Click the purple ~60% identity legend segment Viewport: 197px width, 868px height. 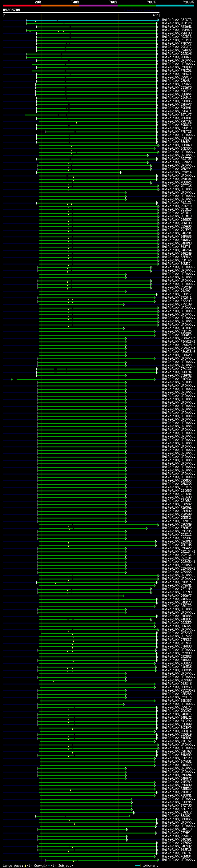98,6
